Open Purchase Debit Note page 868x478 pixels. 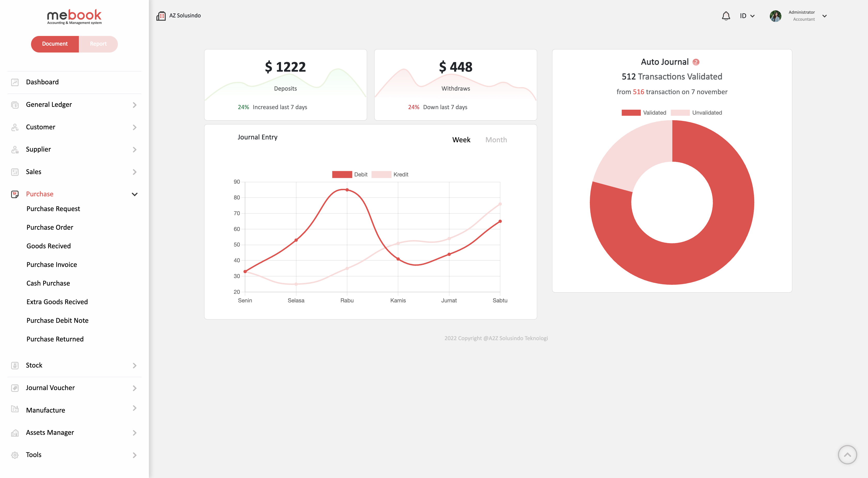57,320
